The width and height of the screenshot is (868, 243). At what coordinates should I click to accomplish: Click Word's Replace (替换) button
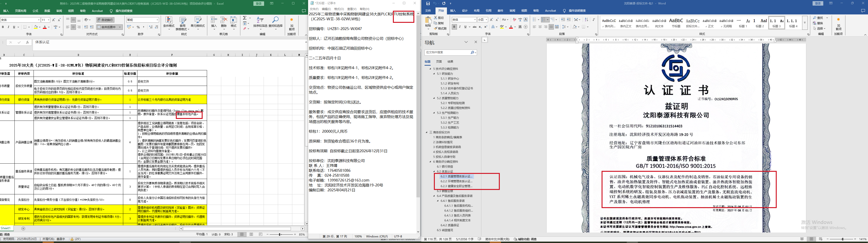click(818, 23)
